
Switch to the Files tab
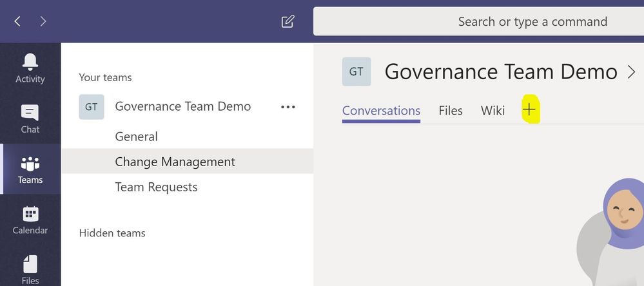(451, 111)
